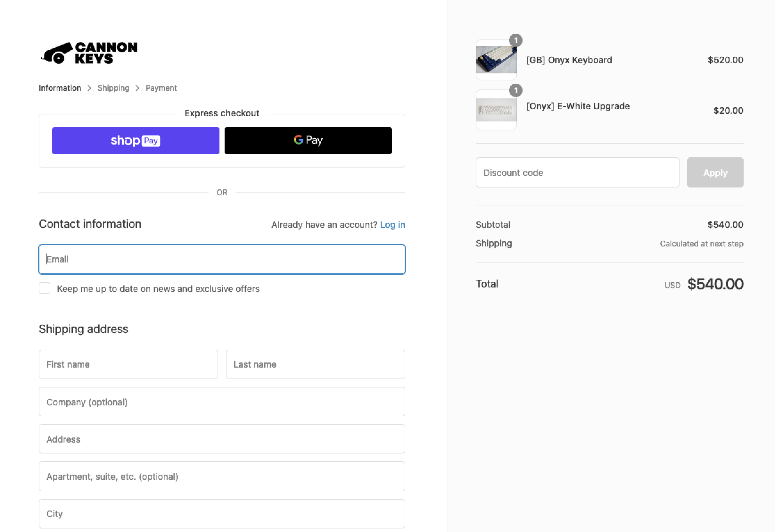This screenshot has height=532, width=775.
Task: Click the Apply discount button
Action: (x=715, y=172)
